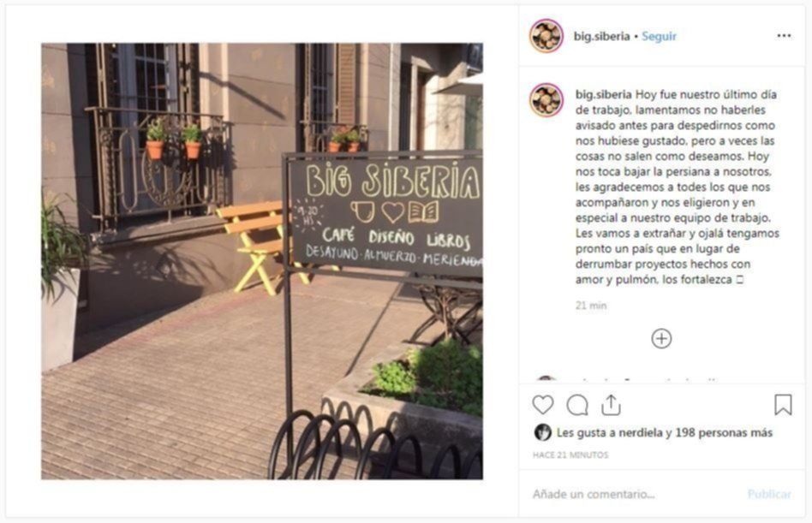Click the HACE 21 MINUTOS timestamp
The image size is (812, 523).
point(570,455)
